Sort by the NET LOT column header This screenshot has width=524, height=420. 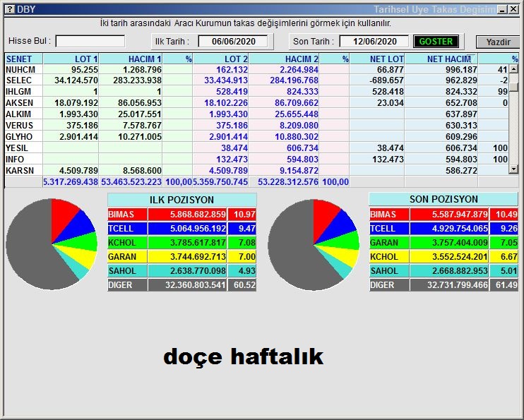point(377,59)
